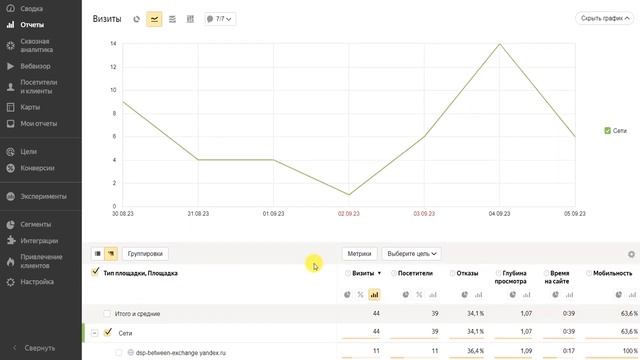
Task: Select pie icon under Глубина просмотра column
Action: 513,295
